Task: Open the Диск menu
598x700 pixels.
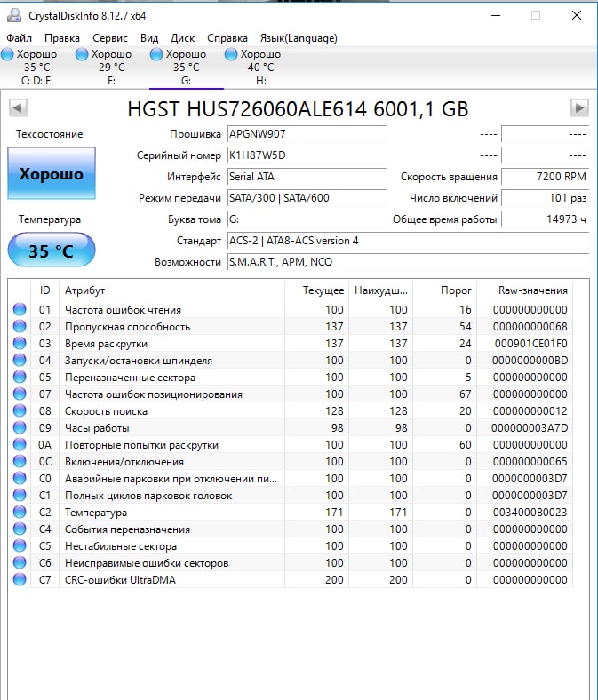Action: tap(182, 38)
